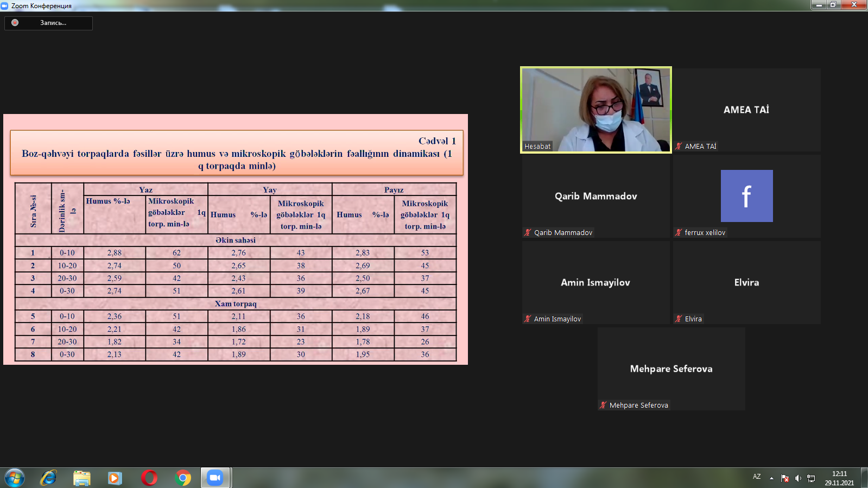Image resolution: width=868 pixels, height=488 pixels.
Task: Launch Windows Media Player from taskbar
Action: click(x=115, y=478)
